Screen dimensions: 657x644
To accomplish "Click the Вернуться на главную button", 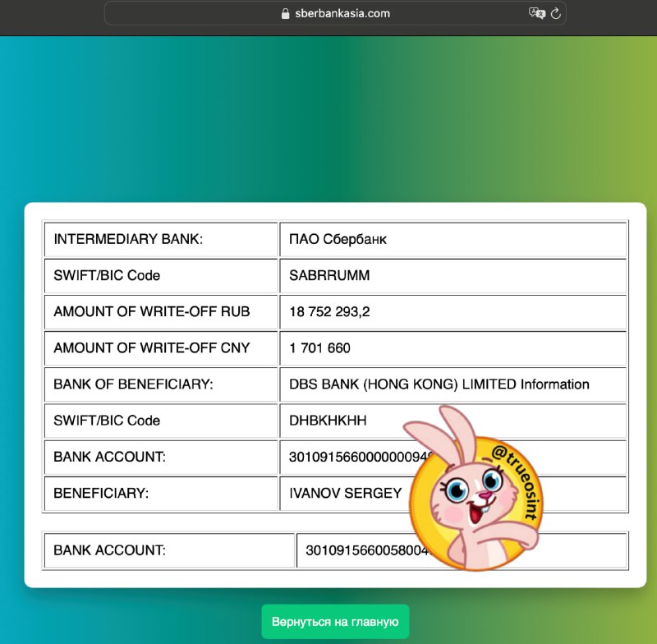I will click(x=335, y=621).
